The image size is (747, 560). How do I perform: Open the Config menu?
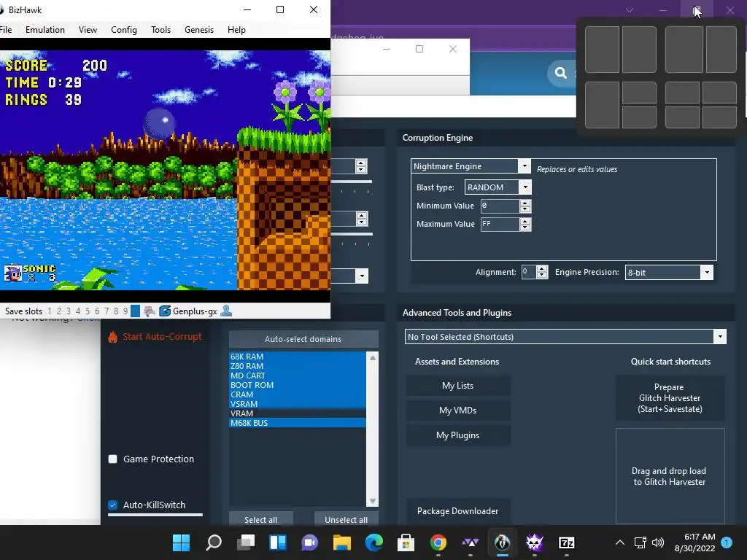pos(124,29)
